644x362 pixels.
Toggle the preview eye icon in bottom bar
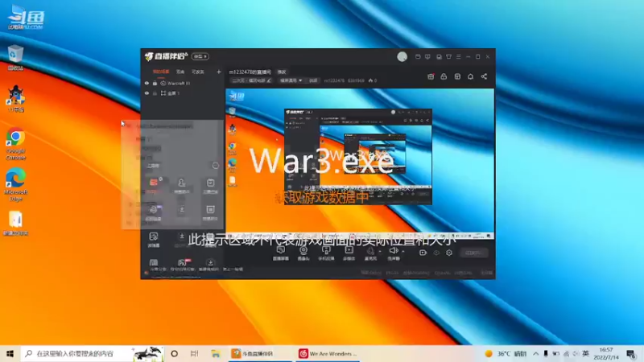click(436, 253)
